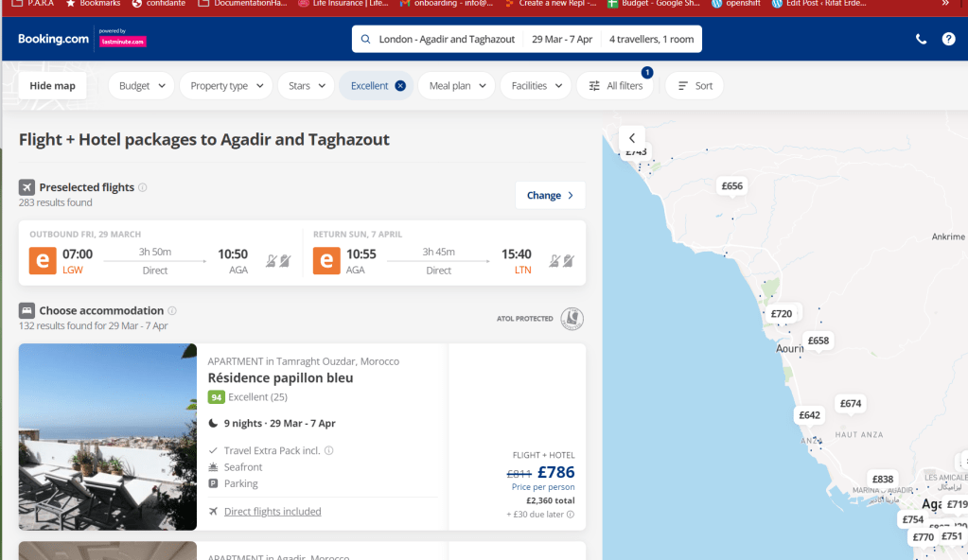The height and width of the screenshot is (560, 968).
Task: Click the info icon beside Choose accommodation
Action: tap(172, 310)
